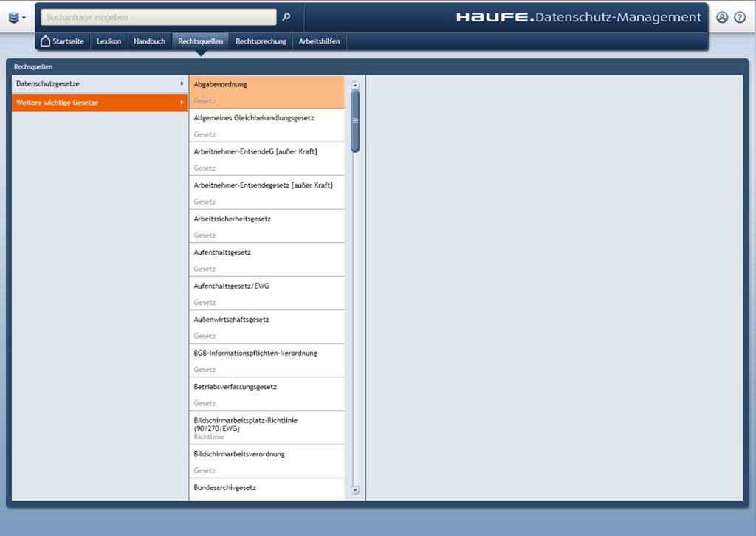Open Bundesarchivgesetz entry
Screen dimensions: 756x536
coord(267,489)
